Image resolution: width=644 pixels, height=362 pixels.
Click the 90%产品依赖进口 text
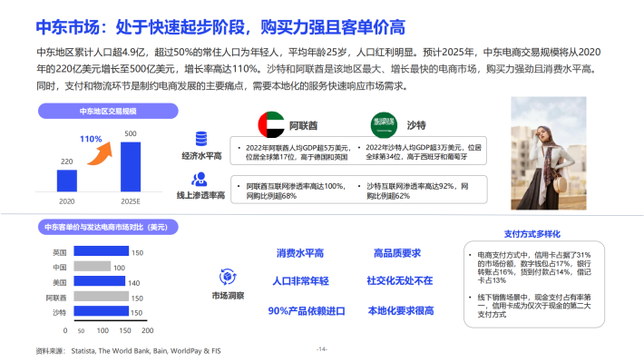pyautogui.click(x=307, y=311)
